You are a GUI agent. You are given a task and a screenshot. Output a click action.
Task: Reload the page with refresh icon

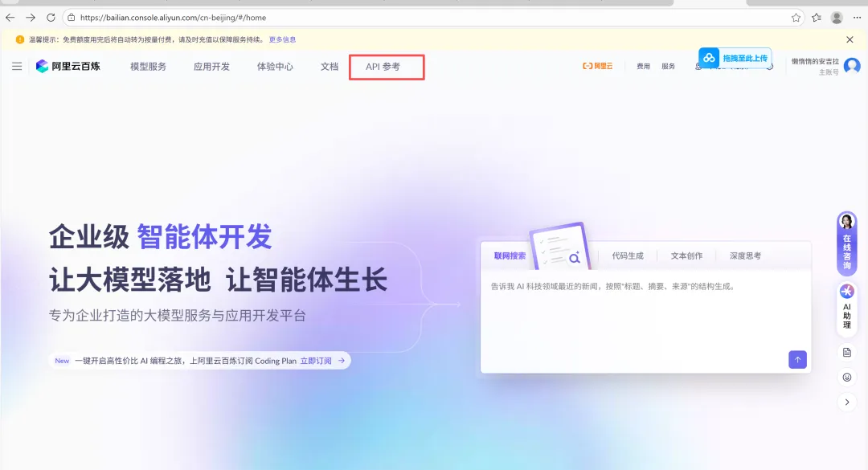[x=51, y=18]
